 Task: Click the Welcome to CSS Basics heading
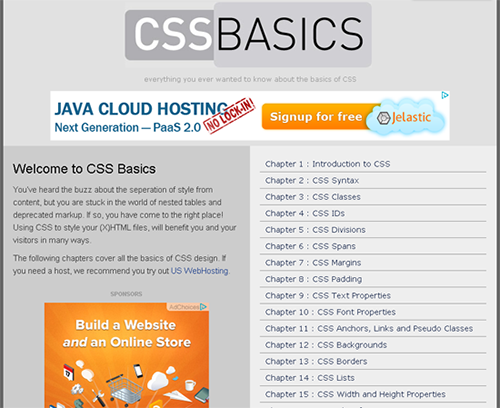click(x=84, y=169)
